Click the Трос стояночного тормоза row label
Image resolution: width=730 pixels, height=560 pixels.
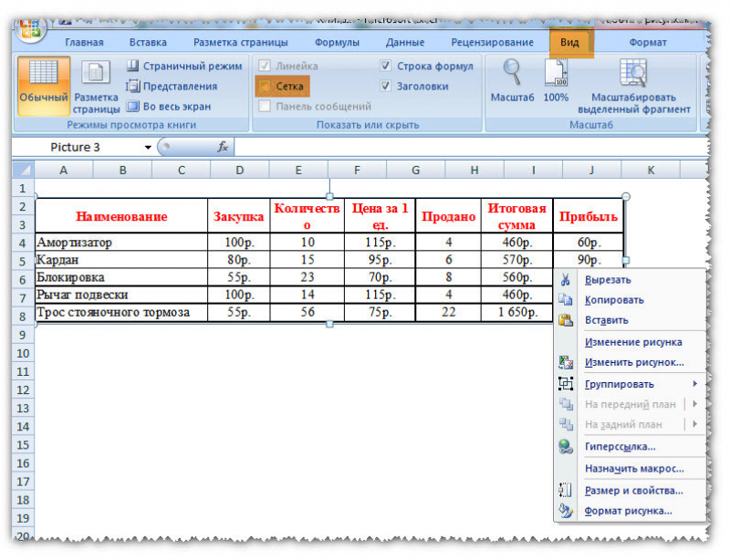tap(113, 312)
